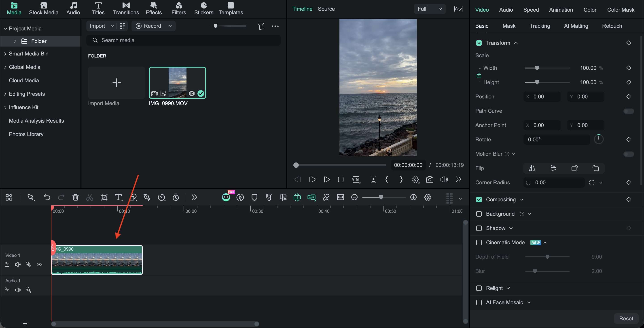
Task: Open the Speed tab
Action: coord(531,10)
